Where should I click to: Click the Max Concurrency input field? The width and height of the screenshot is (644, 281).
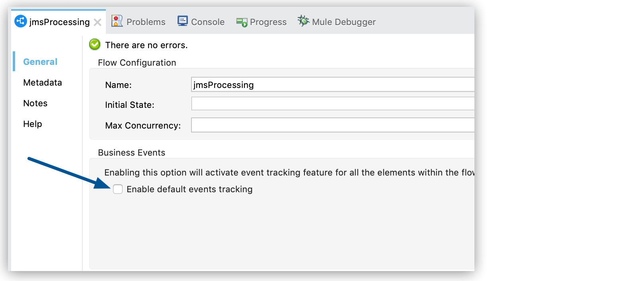pyautogui.click(x=332, y=125)
